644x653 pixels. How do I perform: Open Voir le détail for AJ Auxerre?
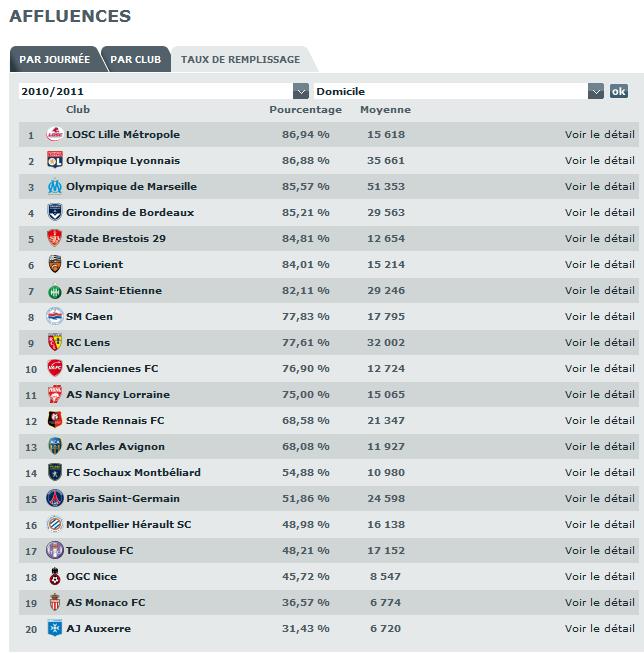coord(599,629)
